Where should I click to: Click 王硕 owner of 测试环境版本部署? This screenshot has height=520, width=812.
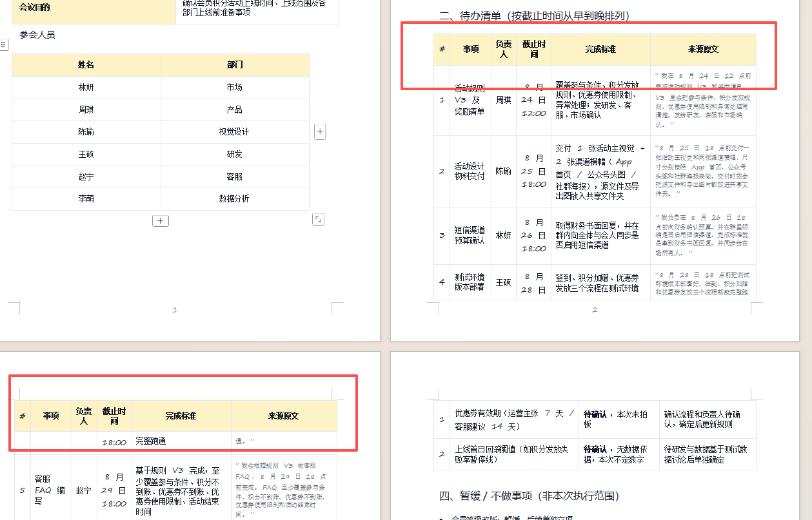504,282
